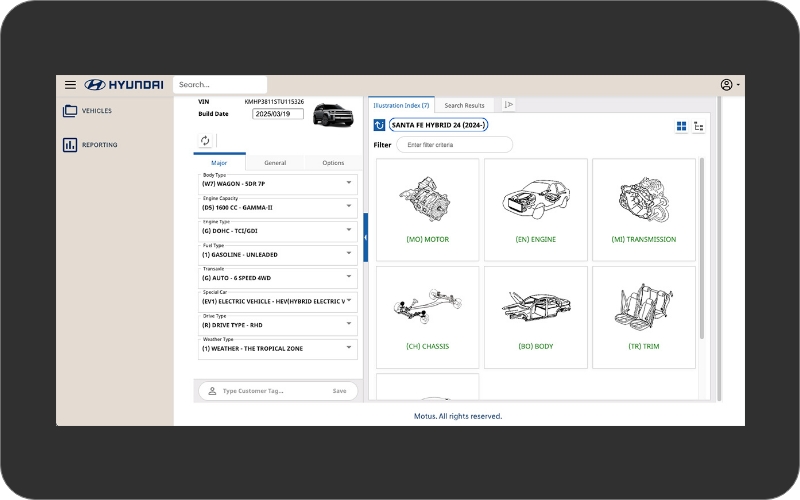The width and height of the screenshot is (800, 500).
Task: Expand the Body Type dropdown
Action: pyautogui.click(x=348, y=183)
